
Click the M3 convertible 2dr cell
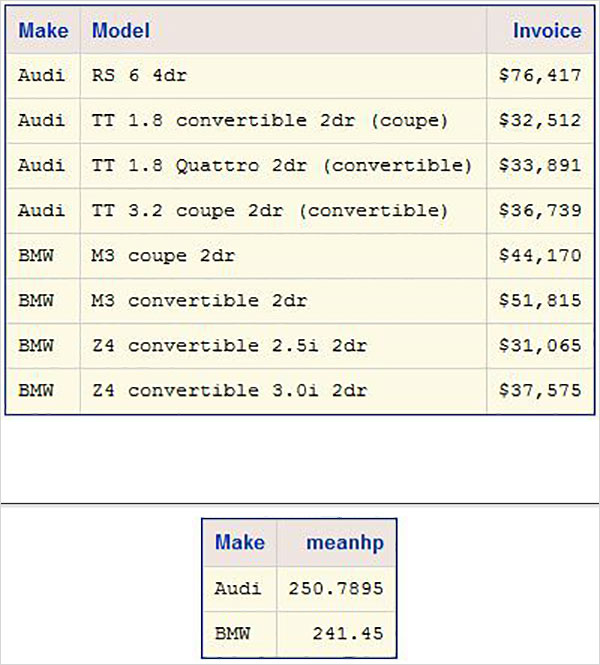(199, 301)
